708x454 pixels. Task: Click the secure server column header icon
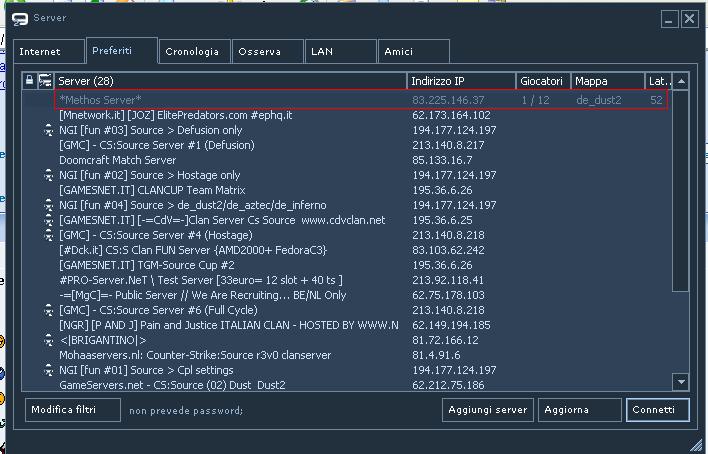coord(45,81)
